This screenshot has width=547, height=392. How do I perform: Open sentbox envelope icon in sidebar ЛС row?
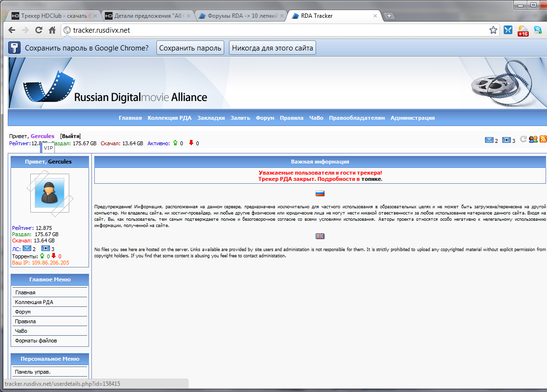pyautogui.click(x=46, y=248)
